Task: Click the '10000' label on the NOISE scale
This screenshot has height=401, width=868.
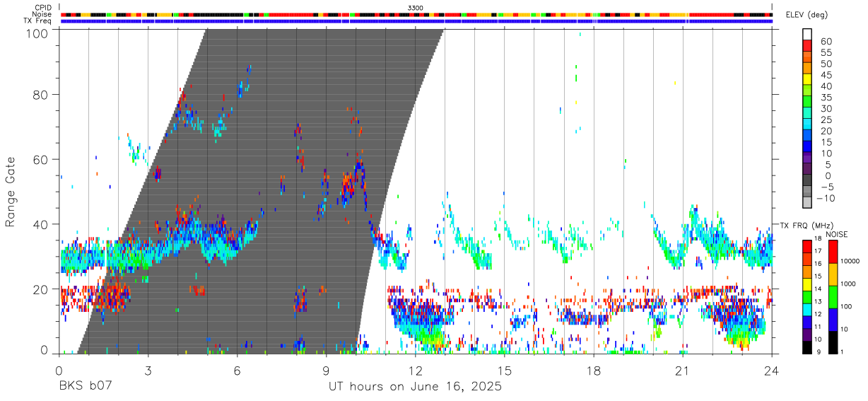Action: [x=850, y=261]
